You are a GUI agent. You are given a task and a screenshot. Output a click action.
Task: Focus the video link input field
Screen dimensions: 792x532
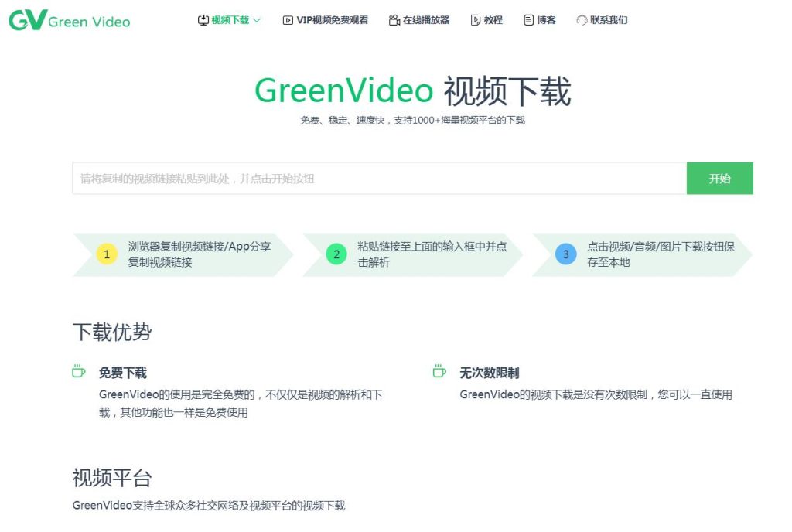(x=379, y=178)
